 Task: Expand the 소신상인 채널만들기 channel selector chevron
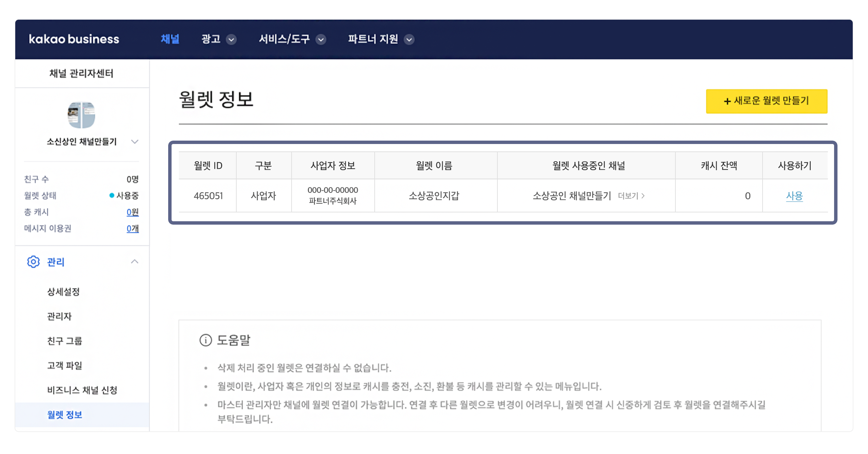(x=135, y=142)
